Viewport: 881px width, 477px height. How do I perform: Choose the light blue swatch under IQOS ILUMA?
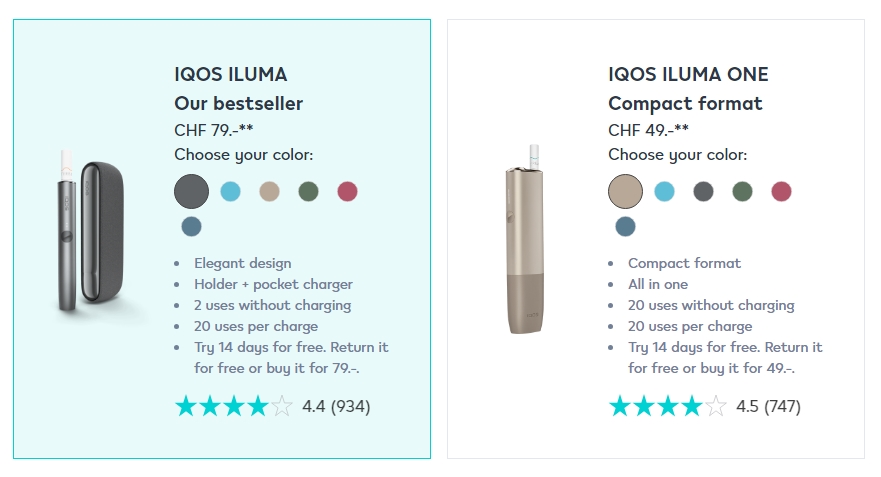coord(230,192)
